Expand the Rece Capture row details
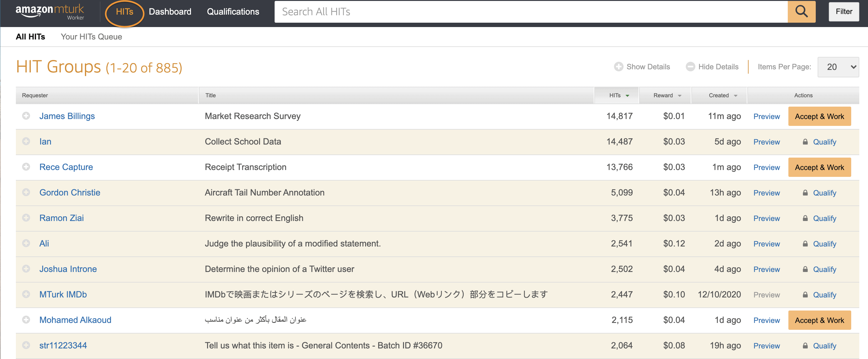Screen dimensions: 868x359 click(26, 167)
